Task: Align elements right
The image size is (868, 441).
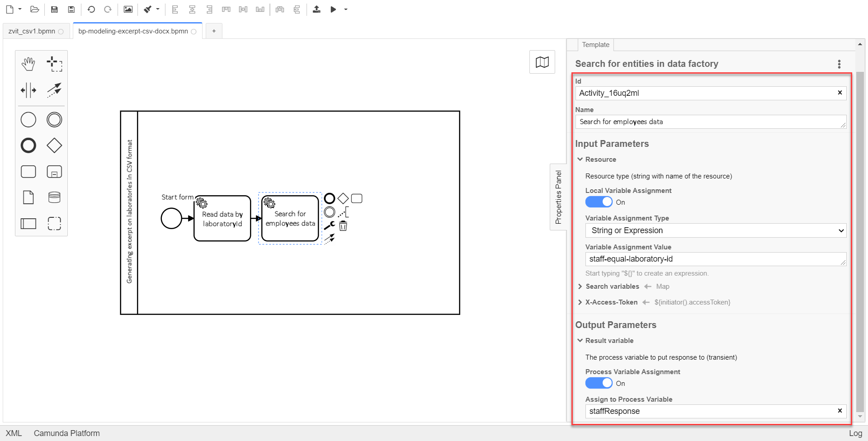Action: 209,9
